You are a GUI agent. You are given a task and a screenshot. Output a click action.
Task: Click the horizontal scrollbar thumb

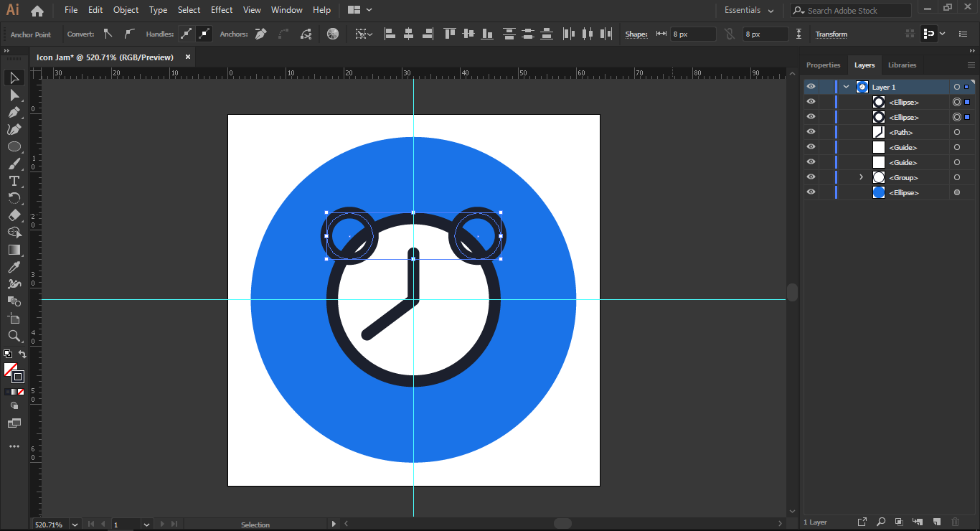(x=562, y=524)
